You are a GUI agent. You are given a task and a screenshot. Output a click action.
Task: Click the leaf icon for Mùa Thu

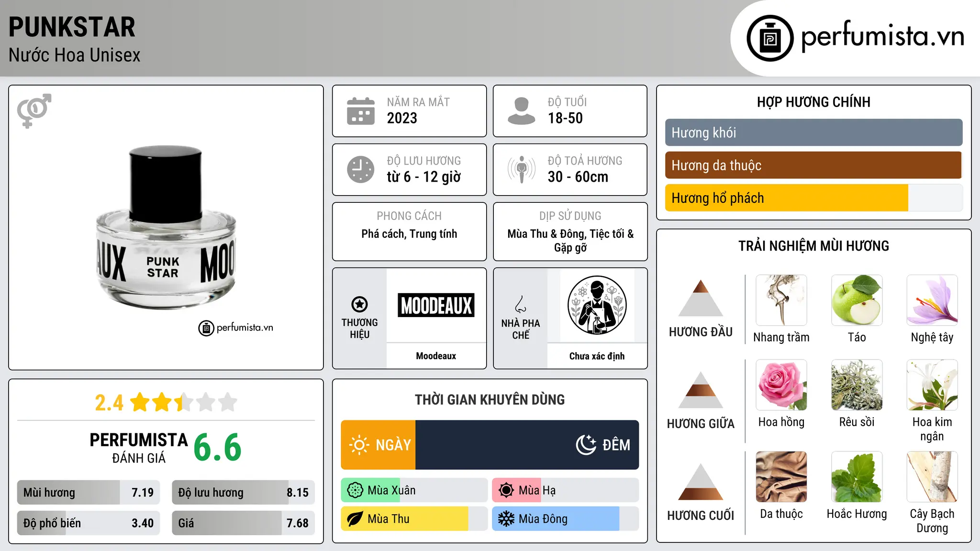(x=355, y=519)
